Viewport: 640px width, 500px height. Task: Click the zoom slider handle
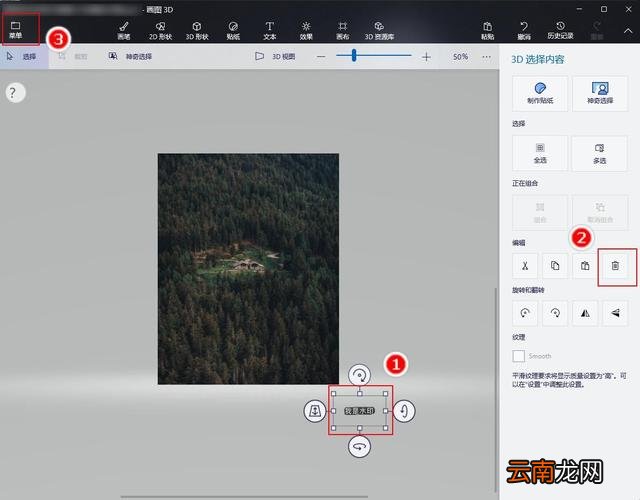click(354, 56)
